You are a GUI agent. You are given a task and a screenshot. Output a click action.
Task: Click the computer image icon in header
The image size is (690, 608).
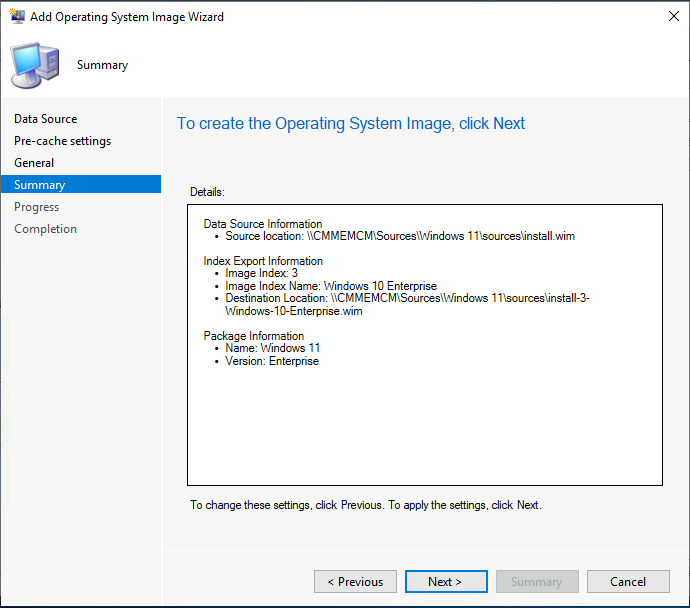(35, 65)
